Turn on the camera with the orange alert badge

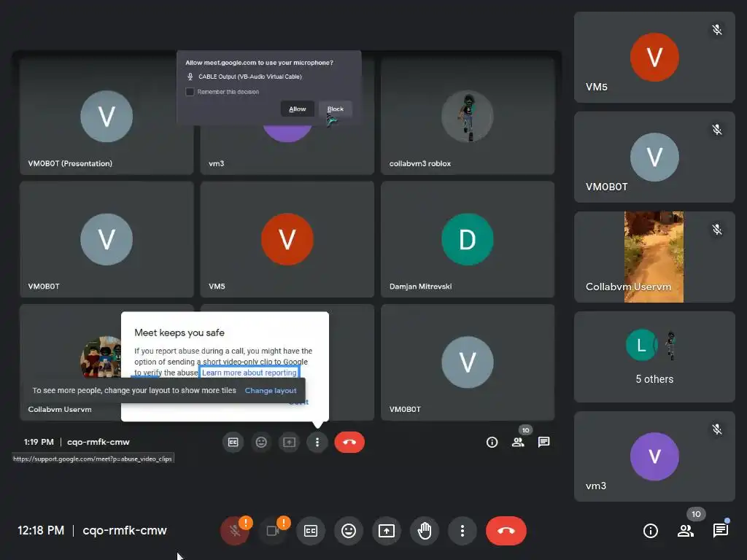click(273, 531)
